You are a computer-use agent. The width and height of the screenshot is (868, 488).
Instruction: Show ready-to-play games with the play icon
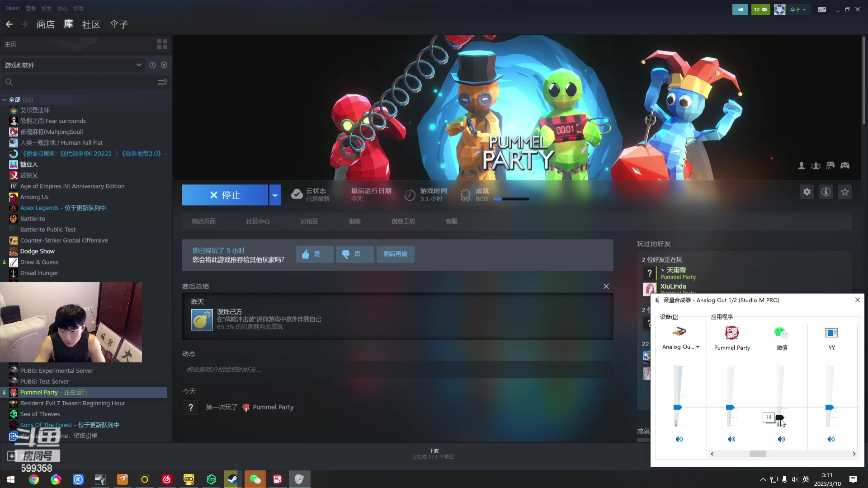[x=164, y=65]
